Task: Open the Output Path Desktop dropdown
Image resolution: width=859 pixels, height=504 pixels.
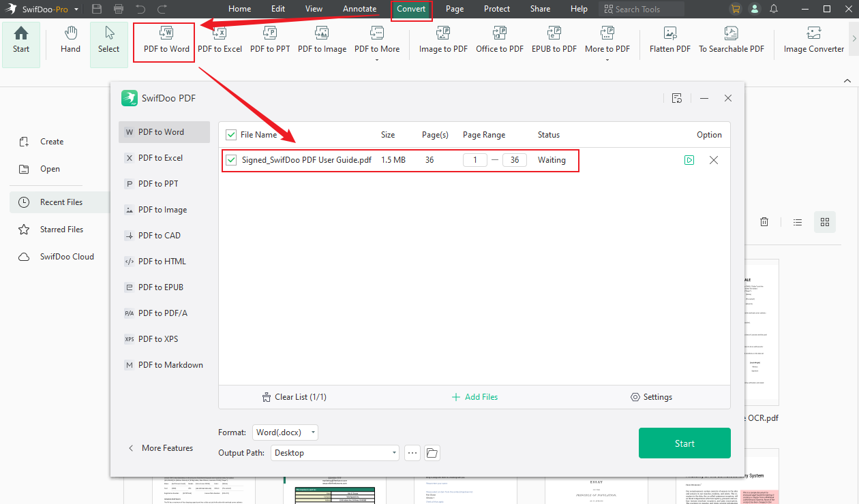Action: pyautogui.click(x=335, y=453)
